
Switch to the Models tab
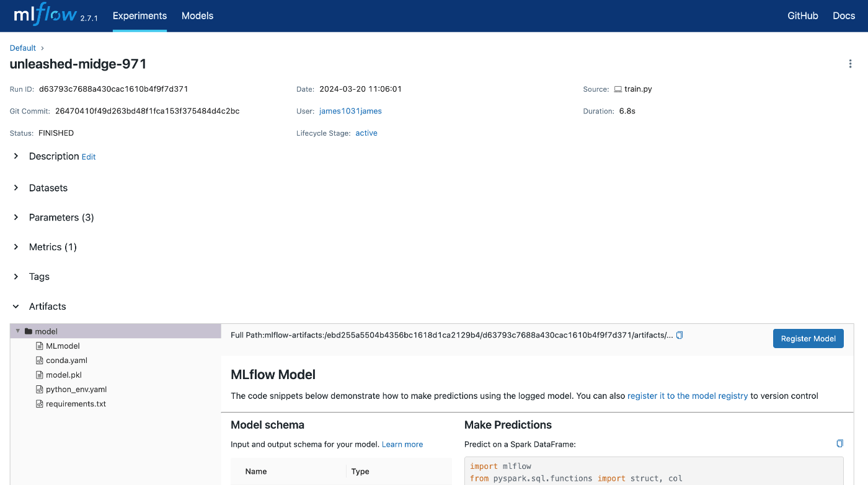coord(197,16)
